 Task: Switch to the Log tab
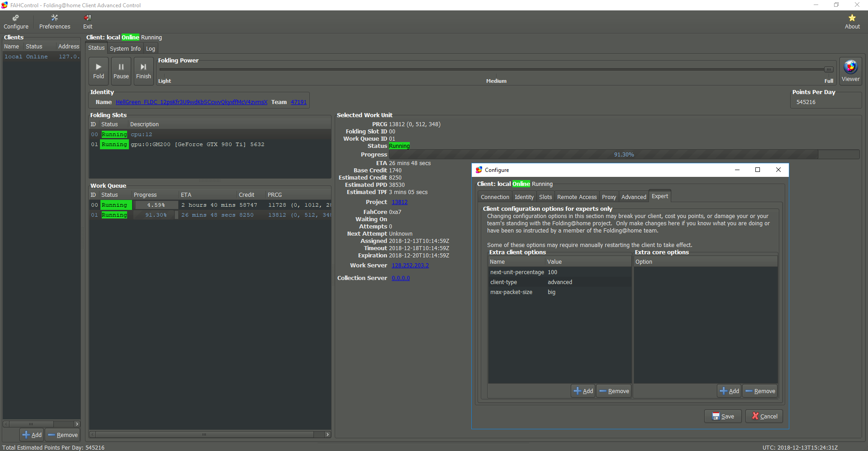coord(151,48)
